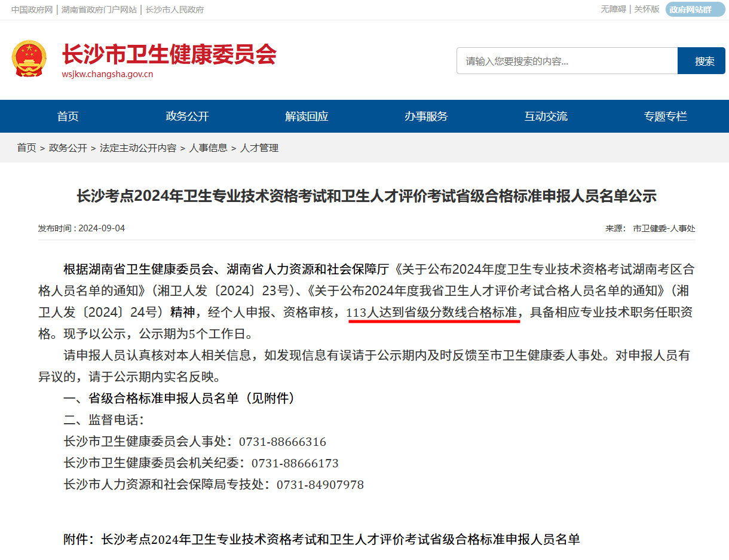Go to 人事信息 breadcrumb
The image size is (729, 560).
tap(208, 148)
